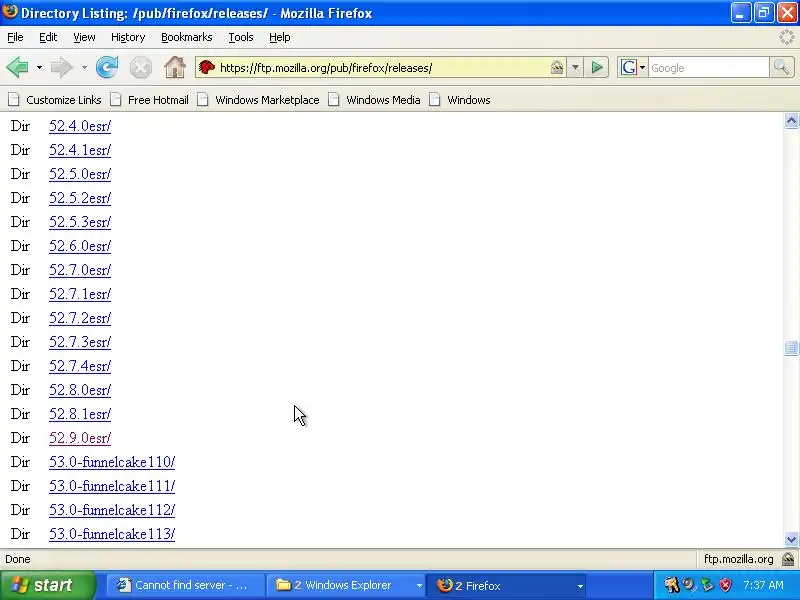Viewport: 800px width, 600px height.
Task: Open the Customize Links bookmark
Action: pyautogui.click(x=56, y=100)
